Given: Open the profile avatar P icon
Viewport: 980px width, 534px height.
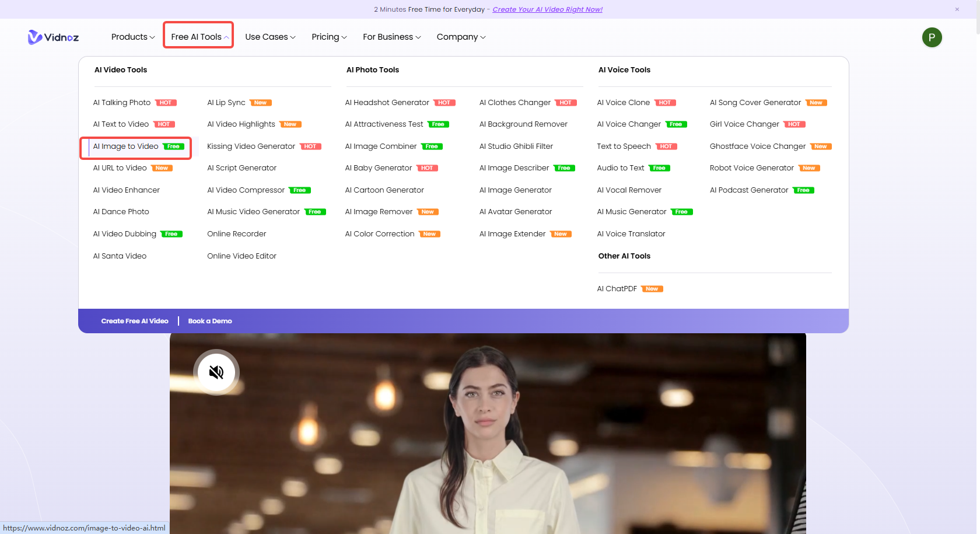Looking at the screenshot, I should coord(932,37).
